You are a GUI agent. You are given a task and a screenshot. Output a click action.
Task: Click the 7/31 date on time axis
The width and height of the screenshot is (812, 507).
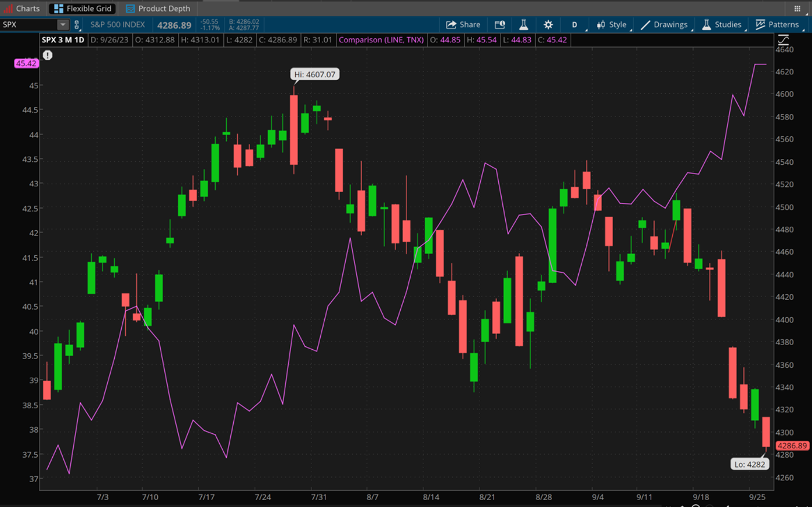[x=319, y=497]
